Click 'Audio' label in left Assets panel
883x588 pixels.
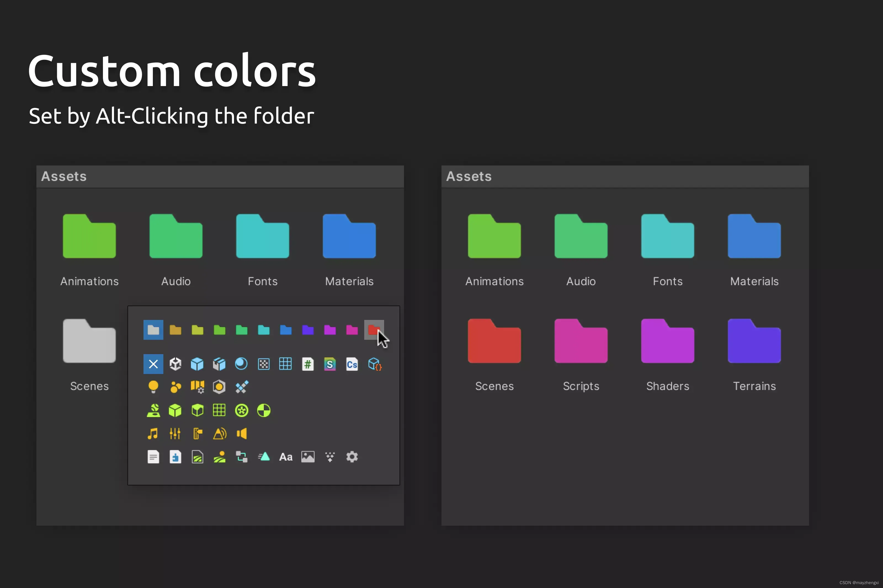click(x=176, y=281)
